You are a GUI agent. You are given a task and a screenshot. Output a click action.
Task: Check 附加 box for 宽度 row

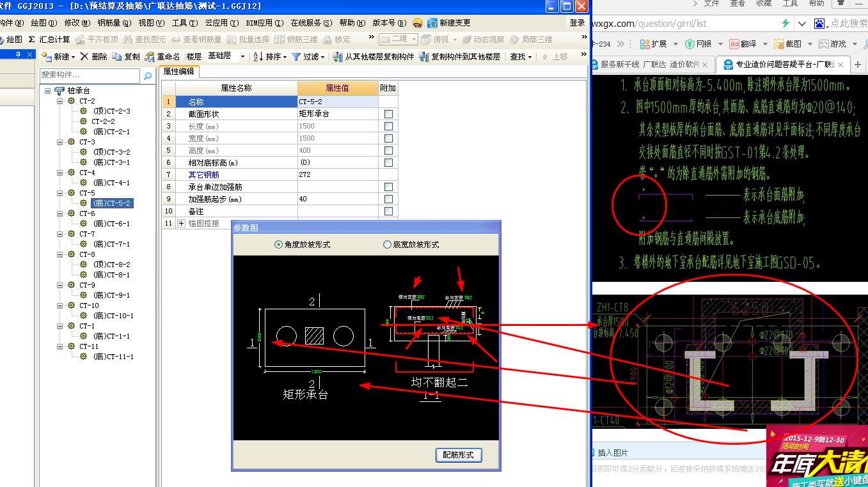pos(388,138)
